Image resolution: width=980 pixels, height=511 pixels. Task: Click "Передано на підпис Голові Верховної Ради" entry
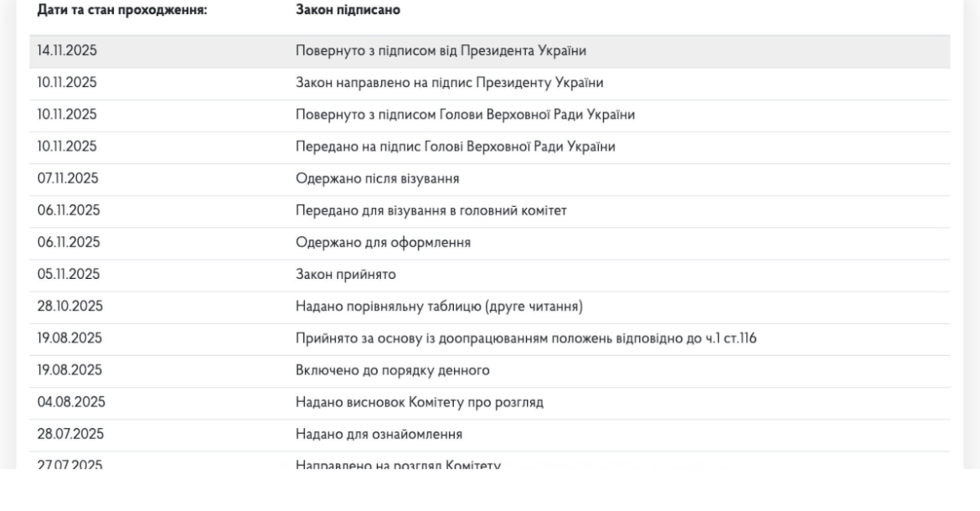tap(455, 147)
